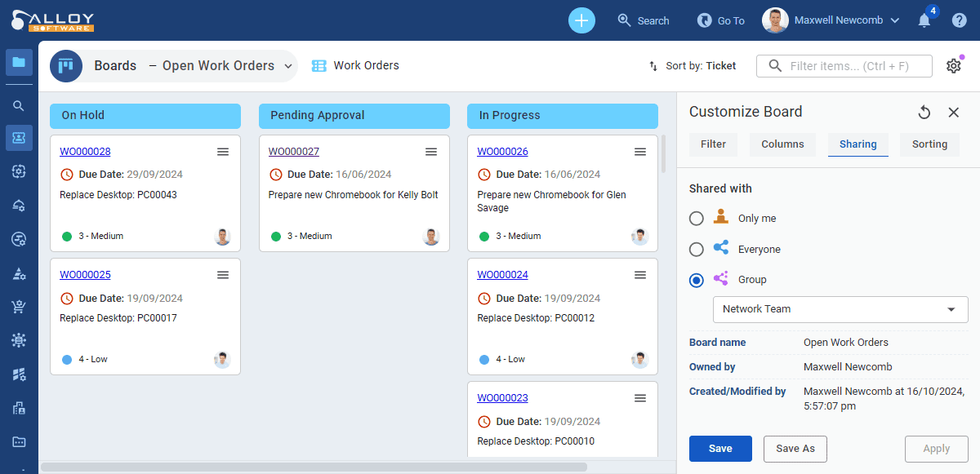The height and width of the screenshot is (474, 980).
Task: Open work order WO000027 link
Action: click(294, 152)
